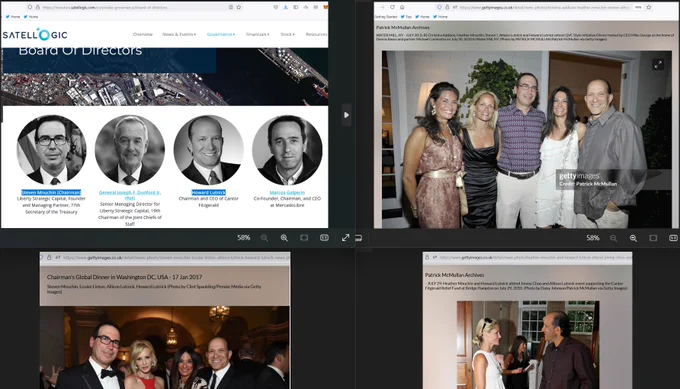The image size is (680, 389).
Task: Open the downloads icon in Satellogic browser toolbar
Action: coord(285,7)
